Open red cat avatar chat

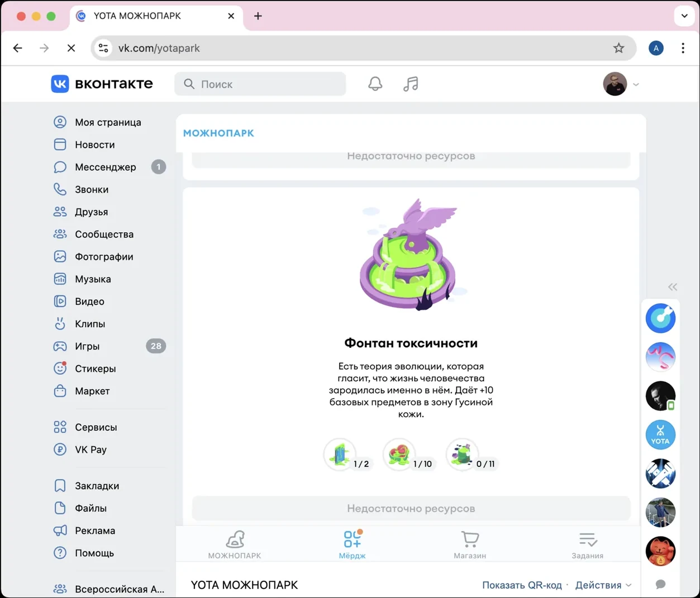click(x=660, y=551)
